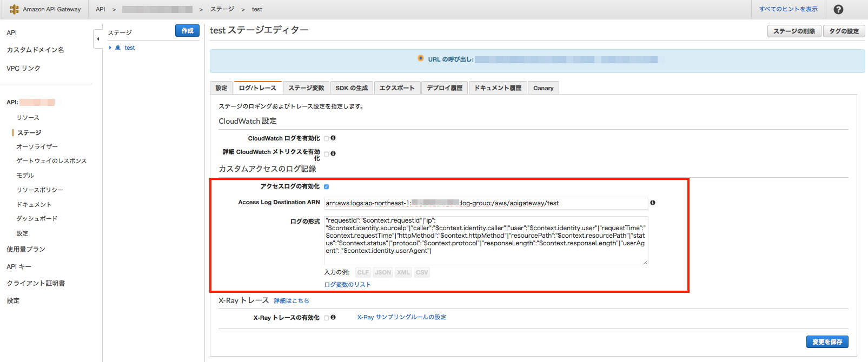Viewport: 868px width, 362px height.
Task: Open 使用量プラン in sidebar
Action: (x=25, y=250)
